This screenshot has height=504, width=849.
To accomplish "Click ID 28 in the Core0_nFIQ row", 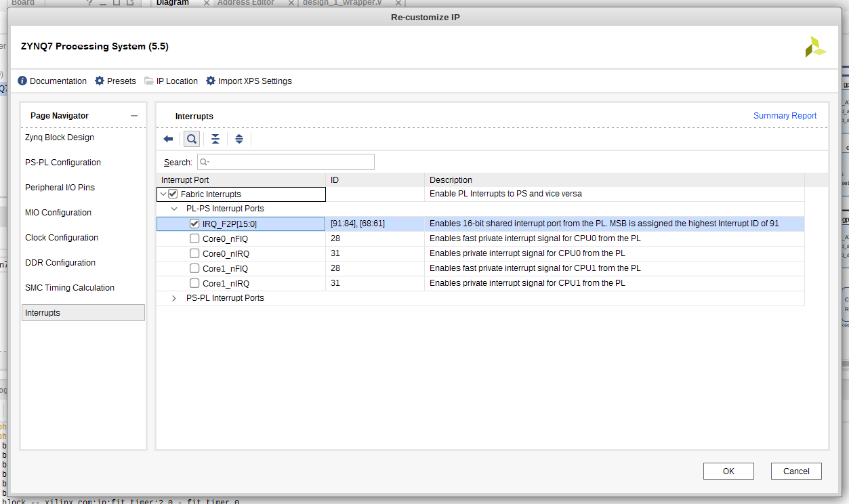I will (x=335, y=238).
